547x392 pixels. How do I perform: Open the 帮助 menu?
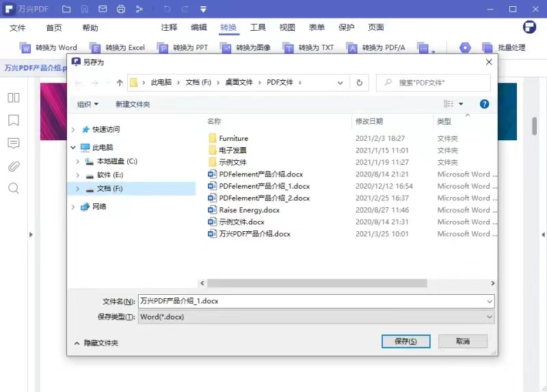click(90, 27)
